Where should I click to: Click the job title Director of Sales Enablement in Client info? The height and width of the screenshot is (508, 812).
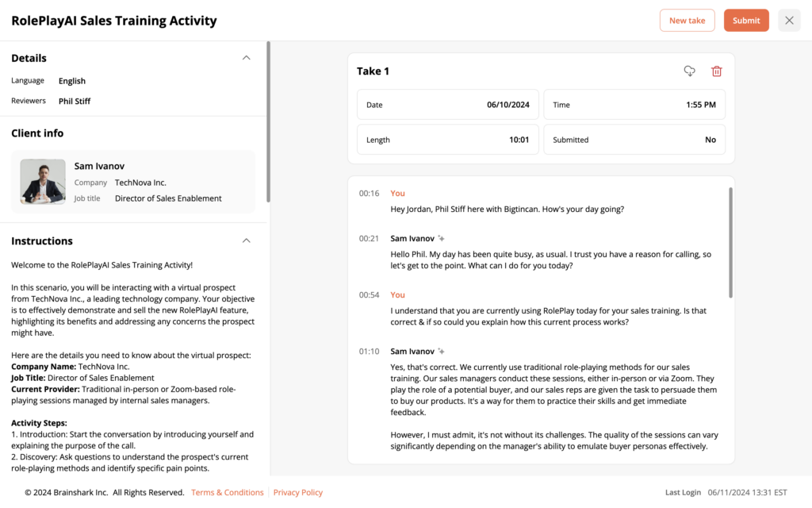[x=168, y=198]
